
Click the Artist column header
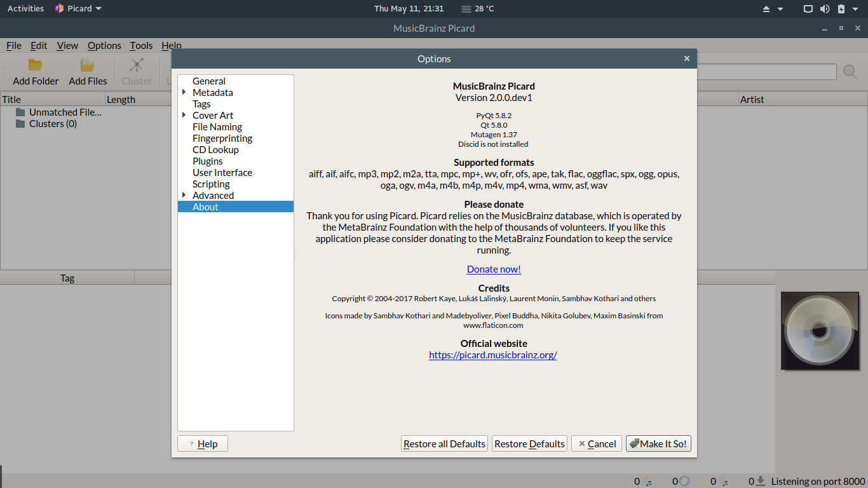tap(803, 99)
